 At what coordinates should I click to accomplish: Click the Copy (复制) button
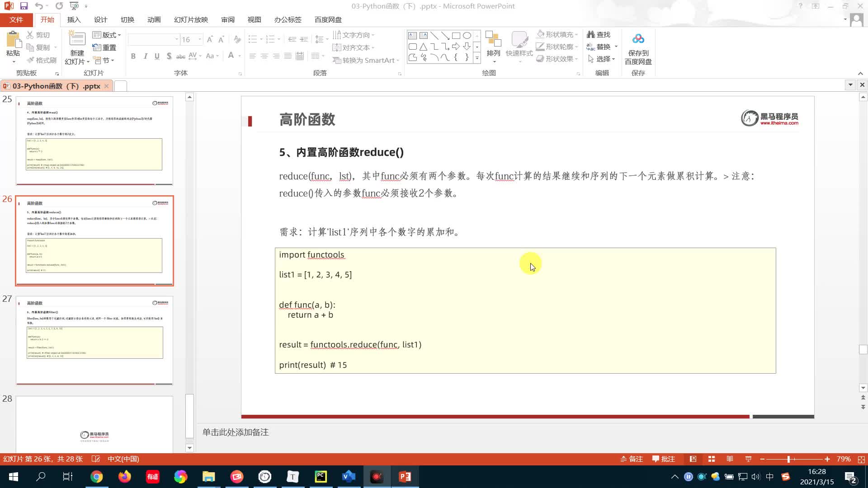tap(38, 47)
